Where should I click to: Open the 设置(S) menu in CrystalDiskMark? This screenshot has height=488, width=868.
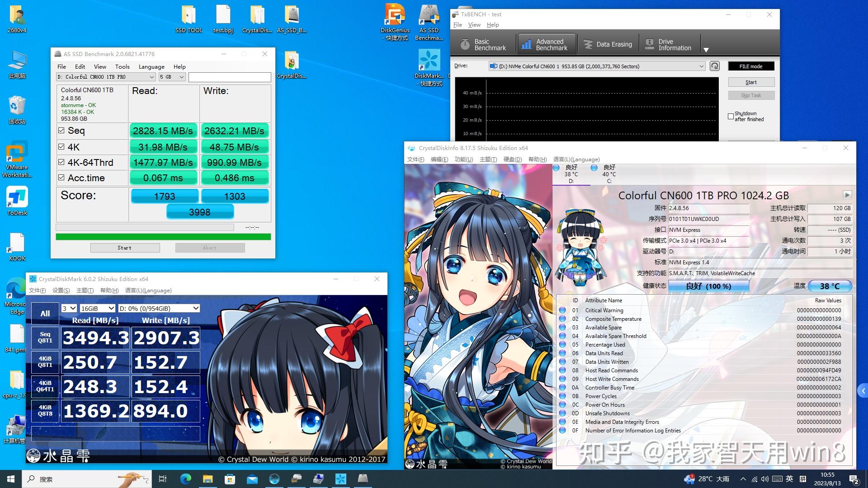click(61, 290)
